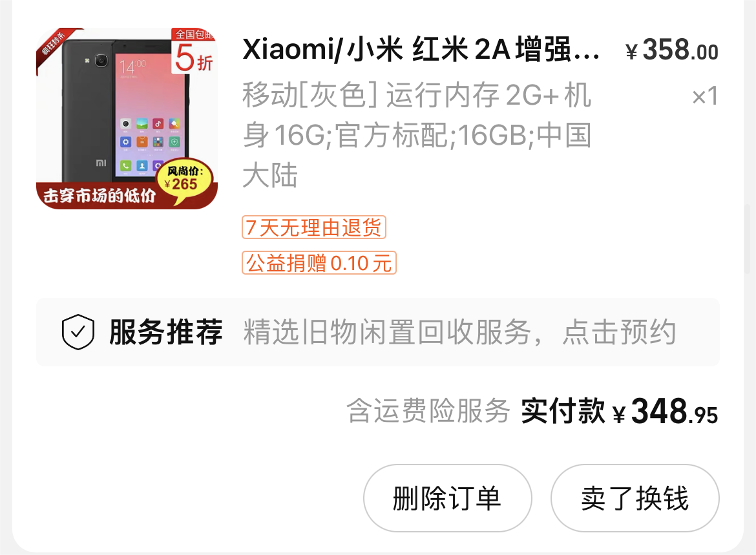Click the 击穿市场的低价 banner on image
Image resolution: width=756 pixels, height=555 pixels.
[99, 195]
